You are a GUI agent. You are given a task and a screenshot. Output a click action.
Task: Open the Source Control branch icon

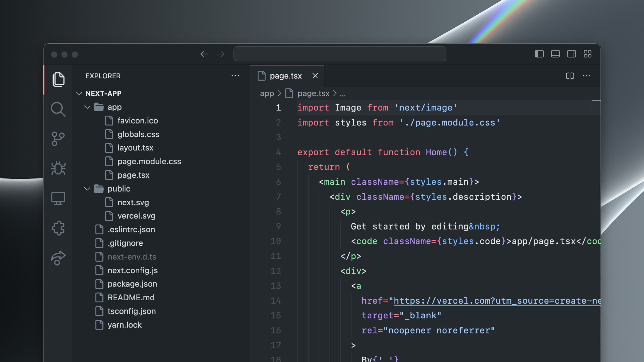[58, 139]
